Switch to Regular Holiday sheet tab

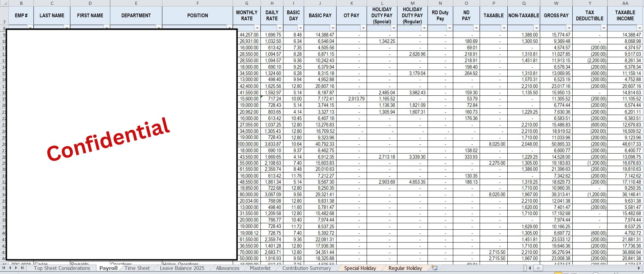tap(405, 268)
